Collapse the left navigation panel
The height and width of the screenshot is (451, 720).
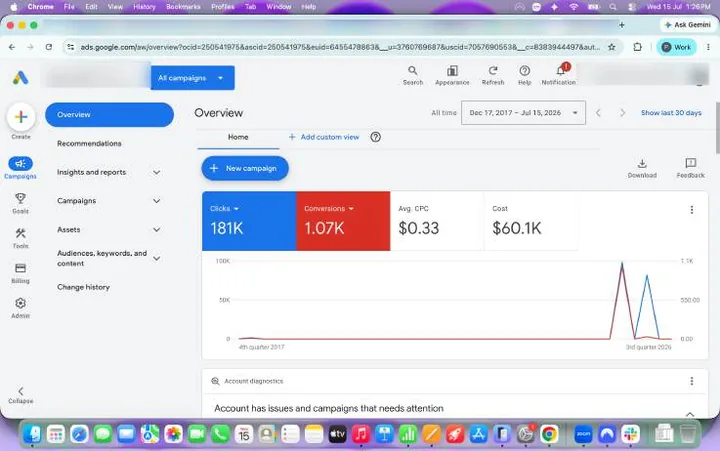21,395
